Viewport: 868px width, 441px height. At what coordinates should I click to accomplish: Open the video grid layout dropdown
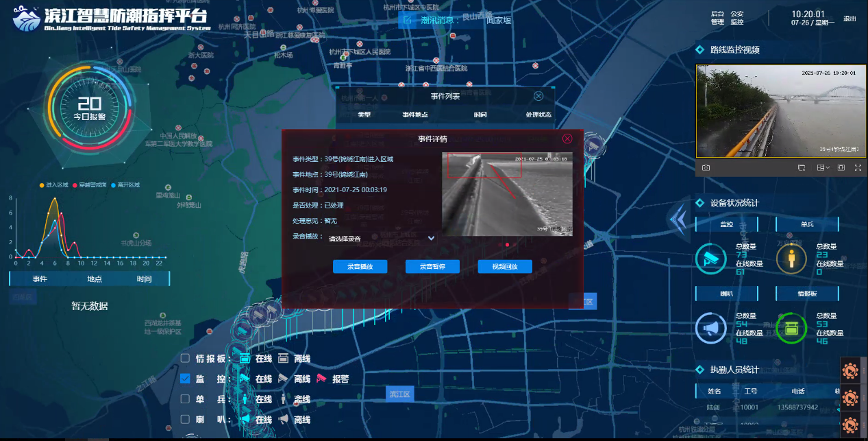tap(823, 167)
